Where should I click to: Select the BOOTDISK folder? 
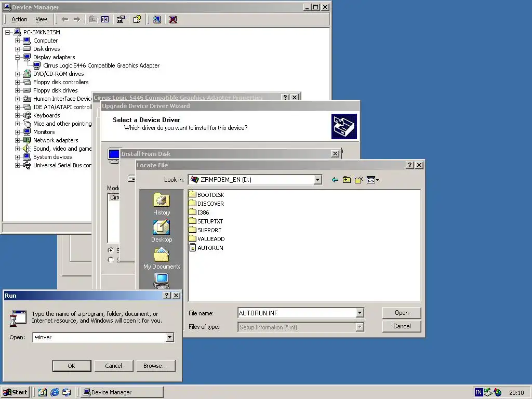(206, 195)
